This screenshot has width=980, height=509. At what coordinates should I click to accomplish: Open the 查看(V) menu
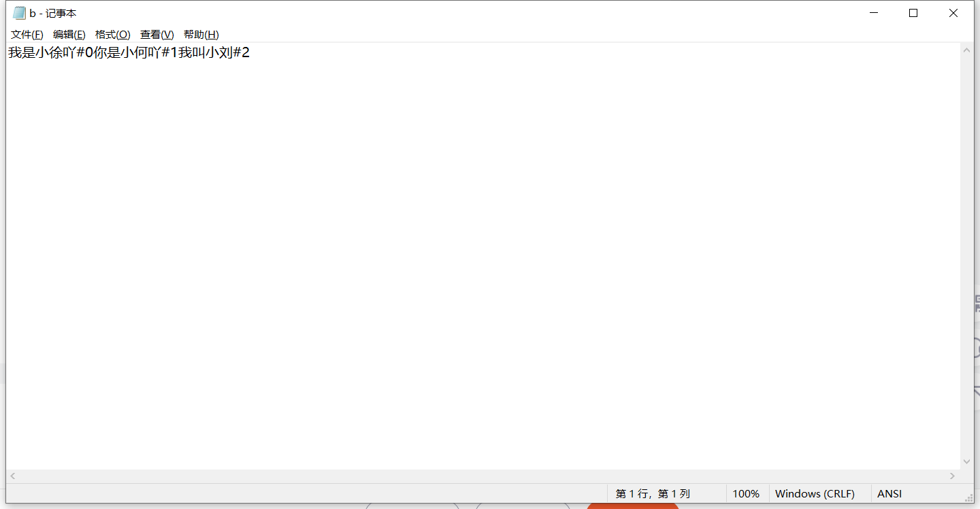point(157,35)
